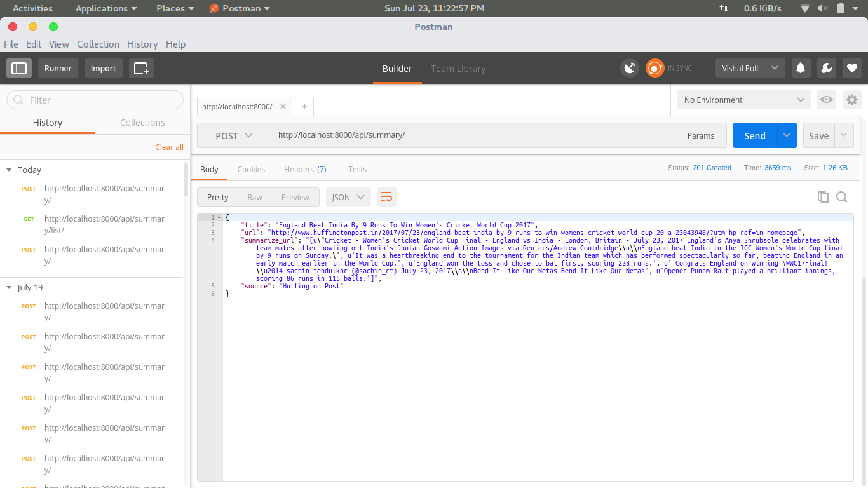The image size is (868, 488).
Task: Select the Pretty response view
Action: pos(217,197)
